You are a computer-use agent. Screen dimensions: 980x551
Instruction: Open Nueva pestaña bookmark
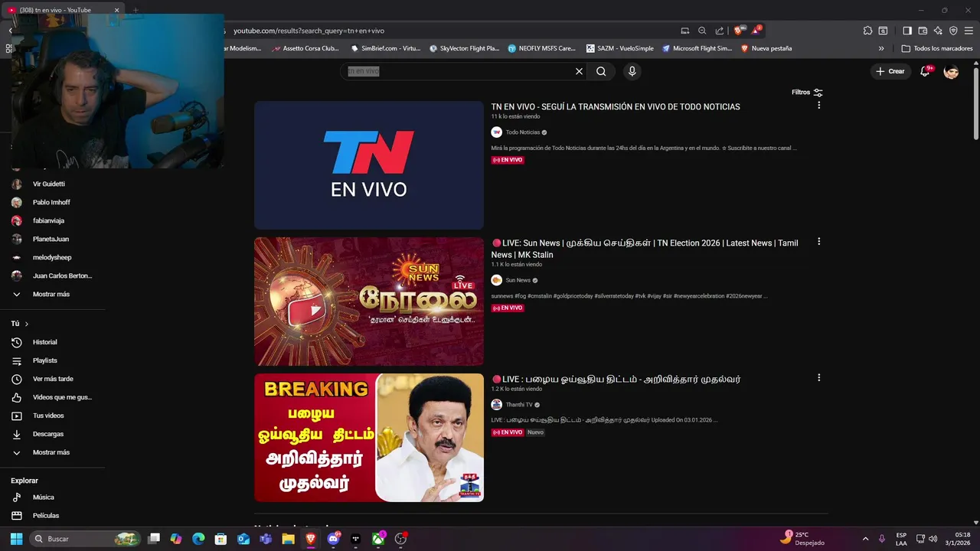766,48
